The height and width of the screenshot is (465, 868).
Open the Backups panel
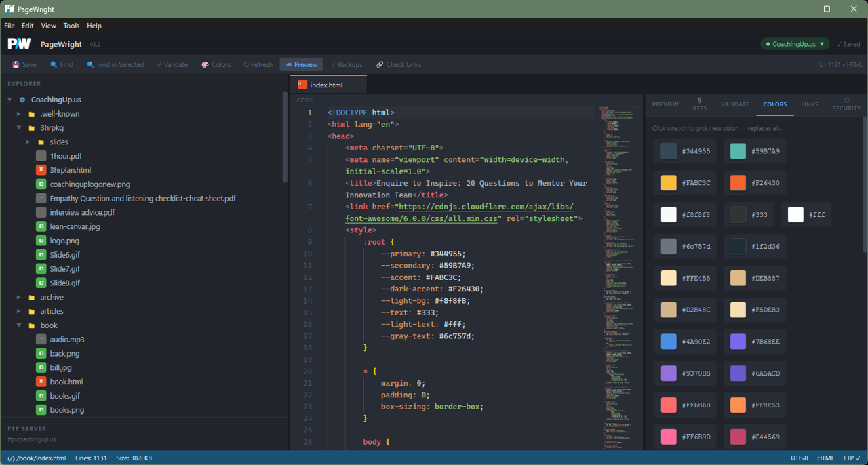pyautogui.click(x=346, y=64)
